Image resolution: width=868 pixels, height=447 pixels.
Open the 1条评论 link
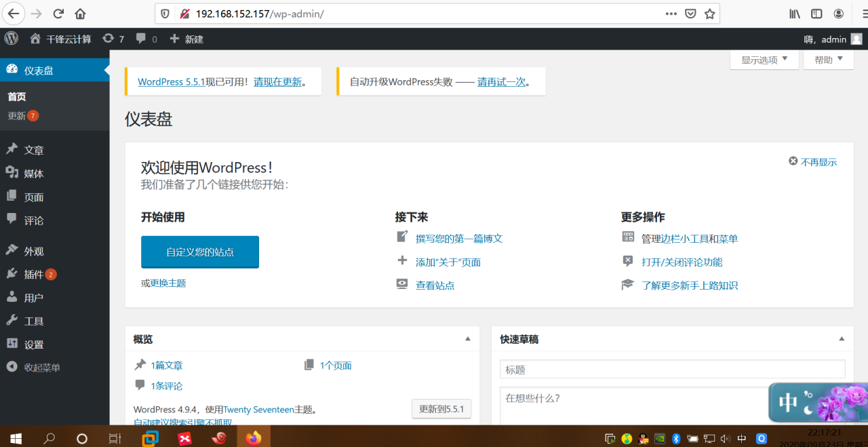pos(167,386)
